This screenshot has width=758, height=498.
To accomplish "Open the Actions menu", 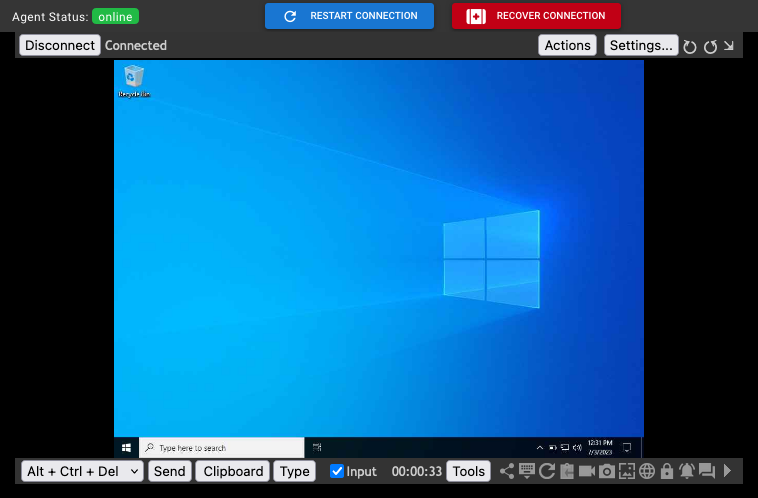I will (567, 45).
